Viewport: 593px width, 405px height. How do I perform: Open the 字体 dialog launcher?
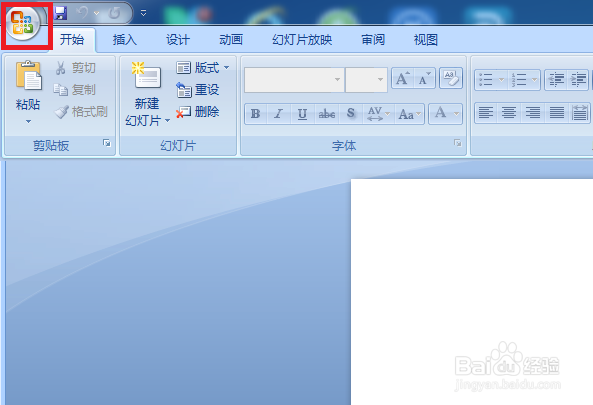(x=458, y=143)
